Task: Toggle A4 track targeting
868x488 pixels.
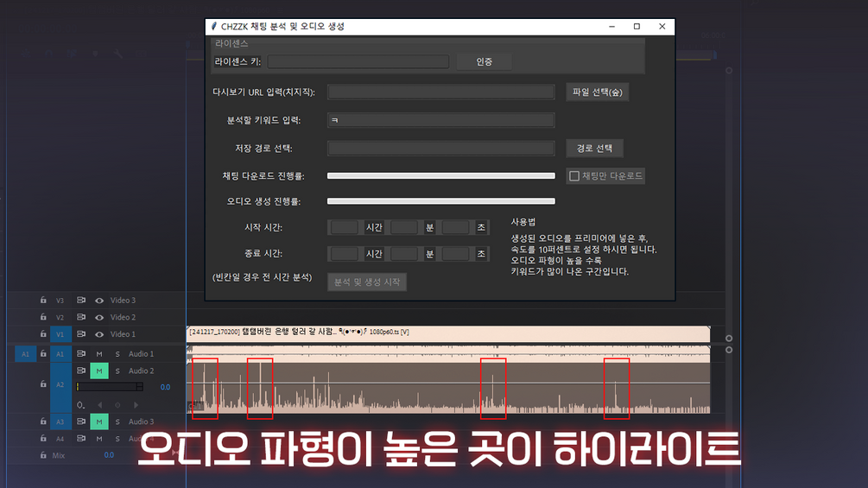Action: [x=60, y=439]
